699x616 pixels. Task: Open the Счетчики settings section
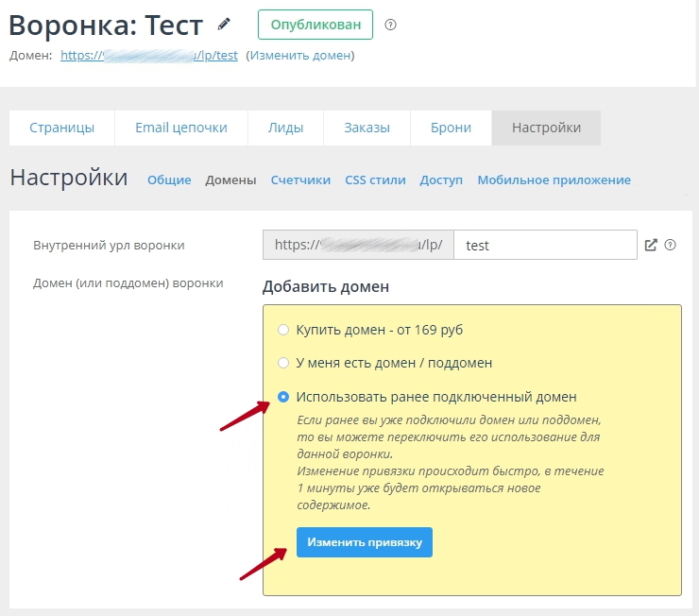300,180
